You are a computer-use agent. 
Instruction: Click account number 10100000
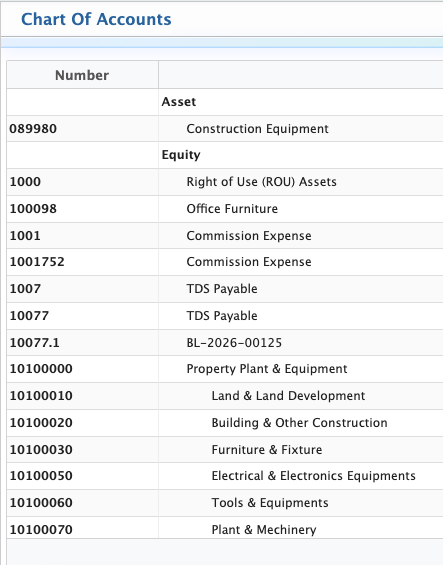(41, 369)
